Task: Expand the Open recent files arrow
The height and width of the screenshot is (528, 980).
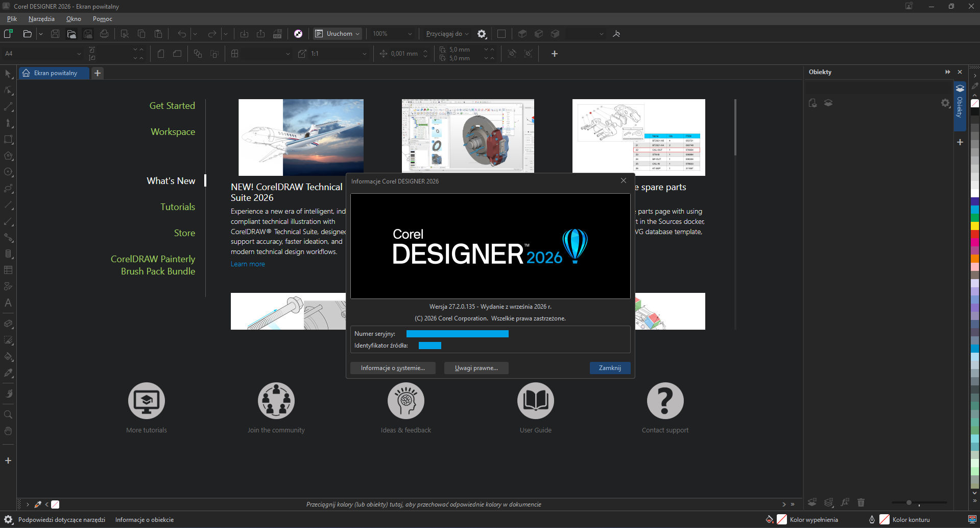Action: click(x=41, y=34)
